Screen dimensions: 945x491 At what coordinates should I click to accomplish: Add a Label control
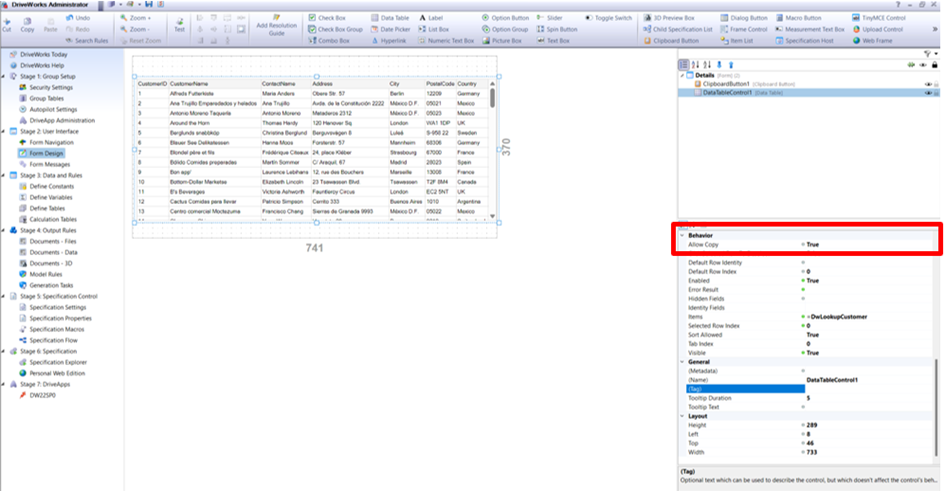(x=431, y=18)
